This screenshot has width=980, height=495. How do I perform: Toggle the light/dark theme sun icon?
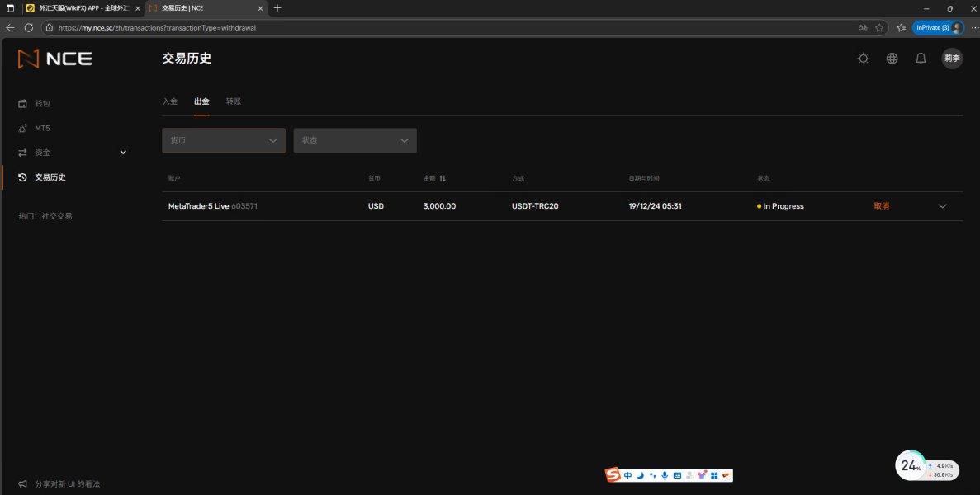pos(863,59)
